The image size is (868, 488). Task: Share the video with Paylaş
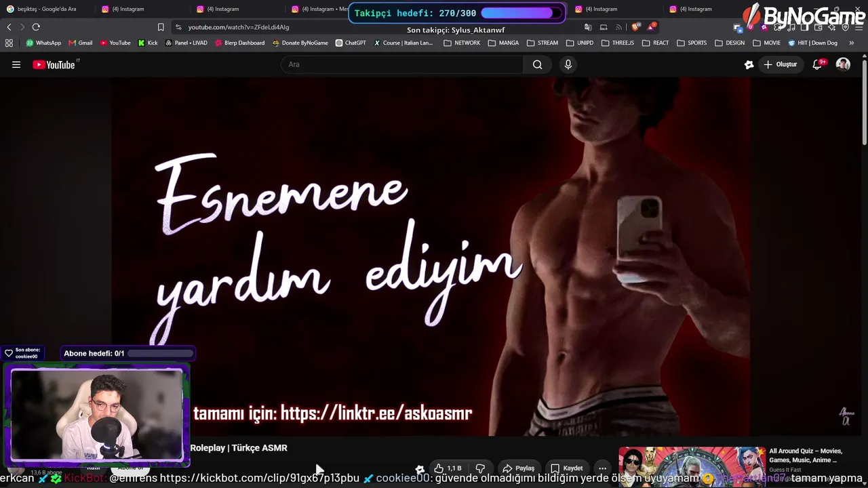coord(518,468)
